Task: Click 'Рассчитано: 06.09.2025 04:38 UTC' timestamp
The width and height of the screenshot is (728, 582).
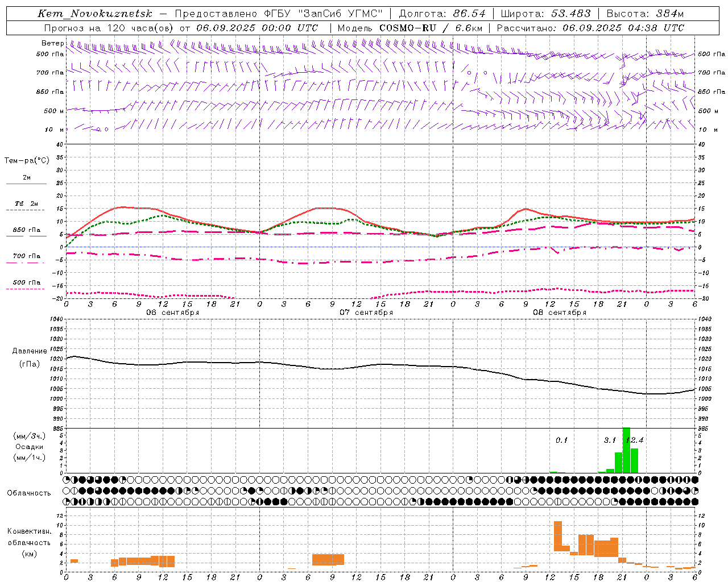Action: pyautogui.click(x=590, y=28)
